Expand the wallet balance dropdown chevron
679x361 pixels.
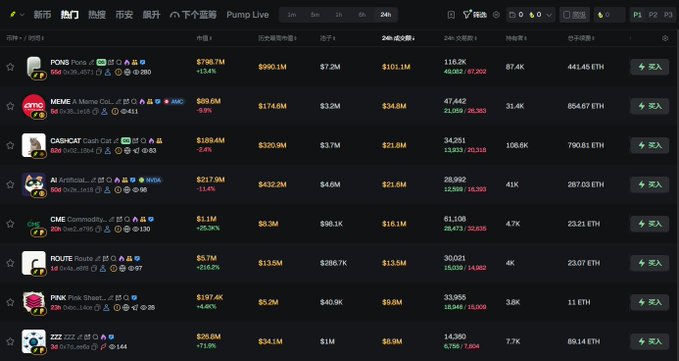pos(549,15)
